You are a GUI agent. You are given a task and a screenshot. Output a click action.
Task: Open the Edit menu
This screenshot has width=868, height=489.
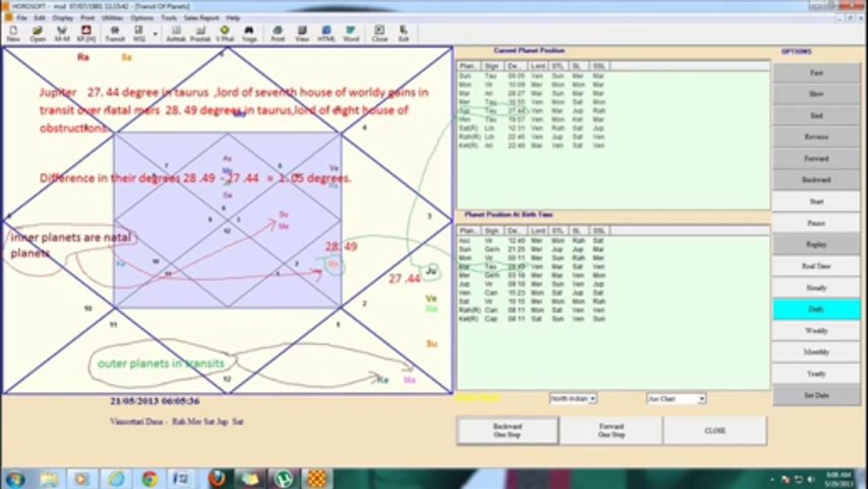pos(40,18)
